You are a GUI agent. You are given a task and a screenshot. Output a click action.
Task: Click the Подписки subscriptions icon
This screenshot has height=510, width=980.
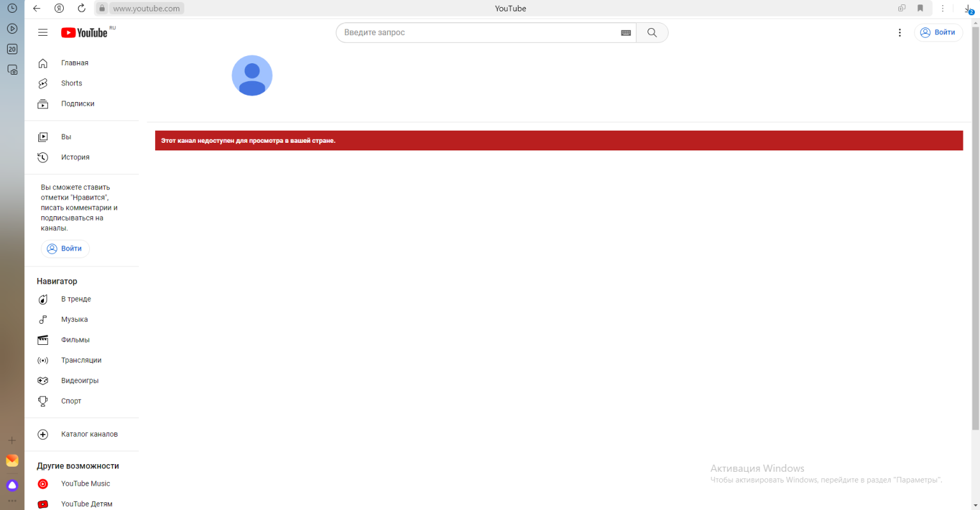point(43,104)
